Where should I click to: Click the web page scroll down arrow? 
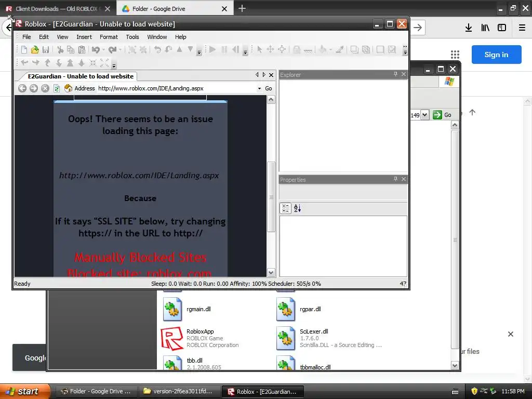pyautogui.click(x=271, y=272)
